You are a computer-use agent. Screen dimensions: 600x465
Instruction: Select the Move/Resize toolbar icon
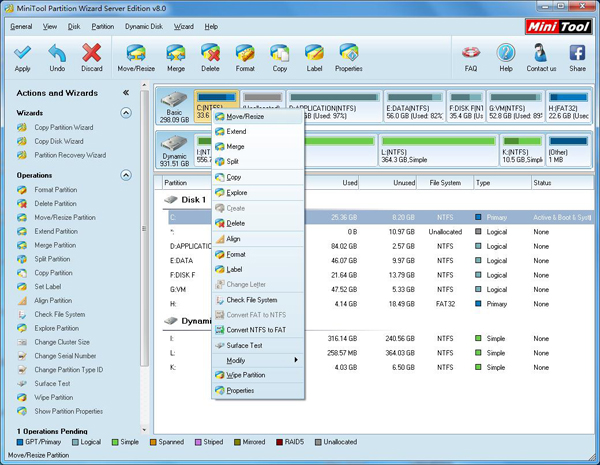click(x=136, y=53)
